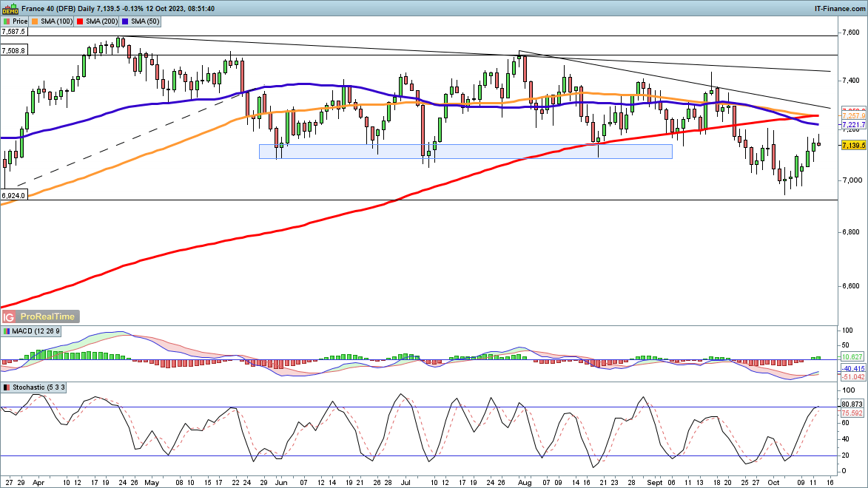Click the Stochastic %D value 75.592
Screen dimensions: 868x488
pos(853,413)
